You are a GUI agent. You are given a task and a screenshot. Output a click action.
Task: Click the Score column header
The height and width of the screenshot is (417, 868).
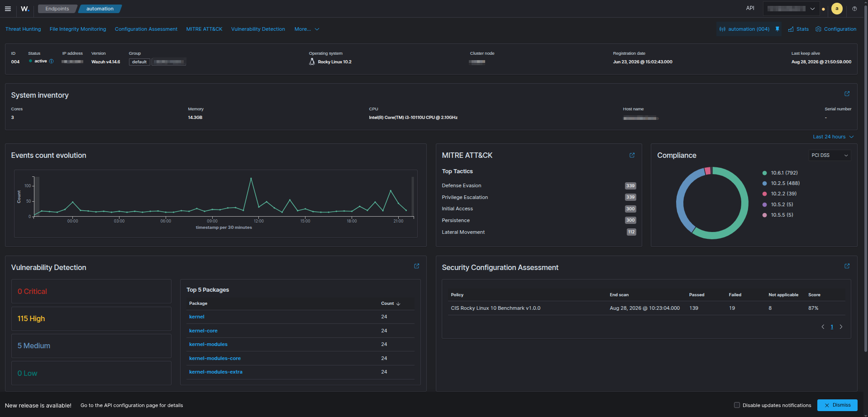(x=814, y=295)
